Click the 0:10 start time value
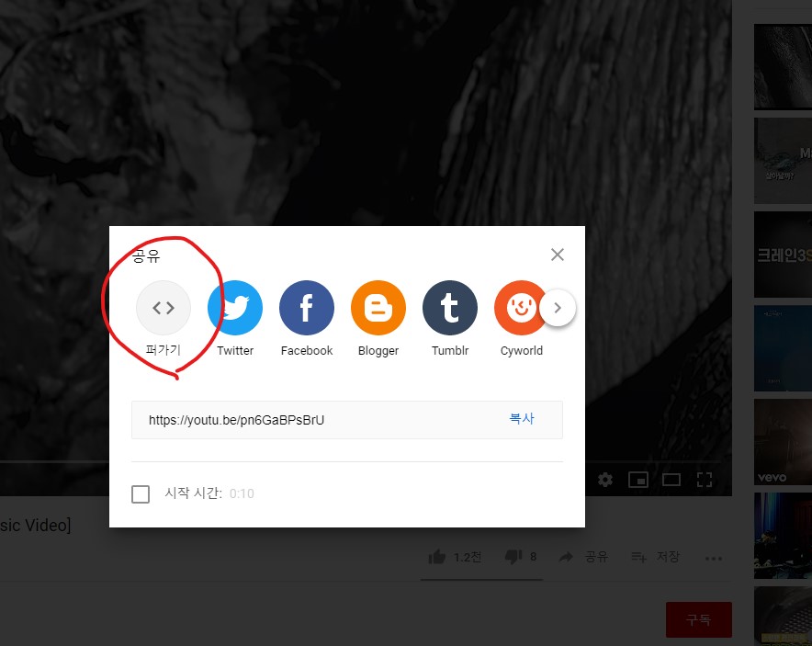Screen dimensions: 812x646 click(242, 493)
